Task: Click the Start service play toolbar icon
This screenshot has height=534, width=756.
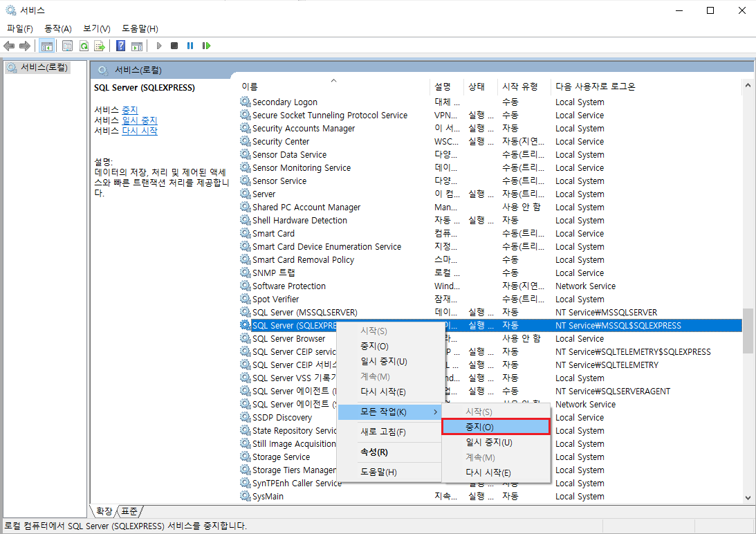Action: pyautogui.click(x=158, y=46)
